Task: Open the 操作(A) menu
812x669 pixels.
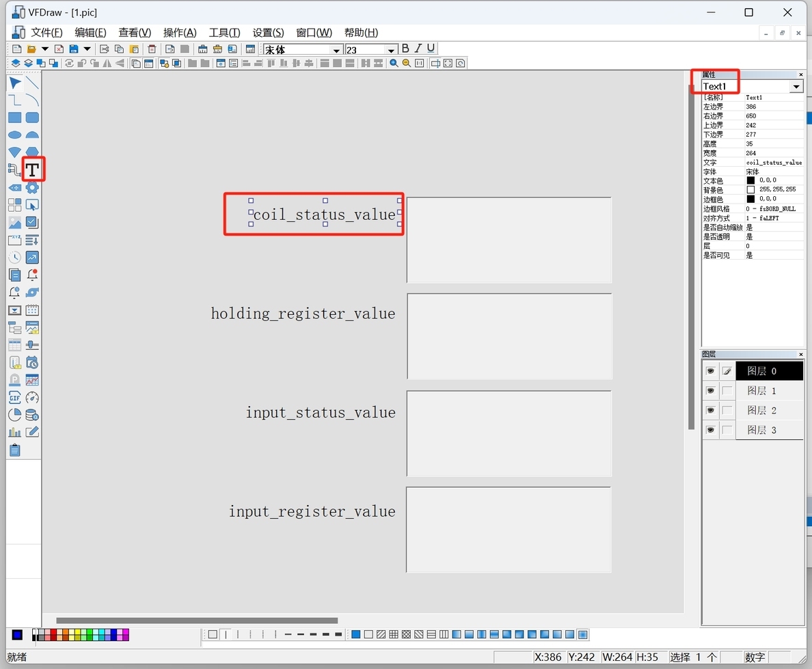Action: [180, 33]
